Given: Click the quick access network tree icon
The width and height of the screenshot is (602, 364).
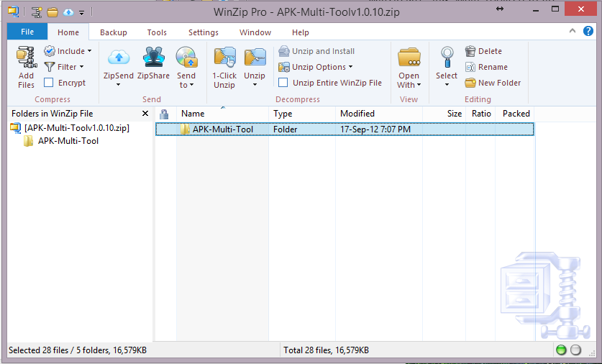Looking at the screenshot, I should pos(37,12).
